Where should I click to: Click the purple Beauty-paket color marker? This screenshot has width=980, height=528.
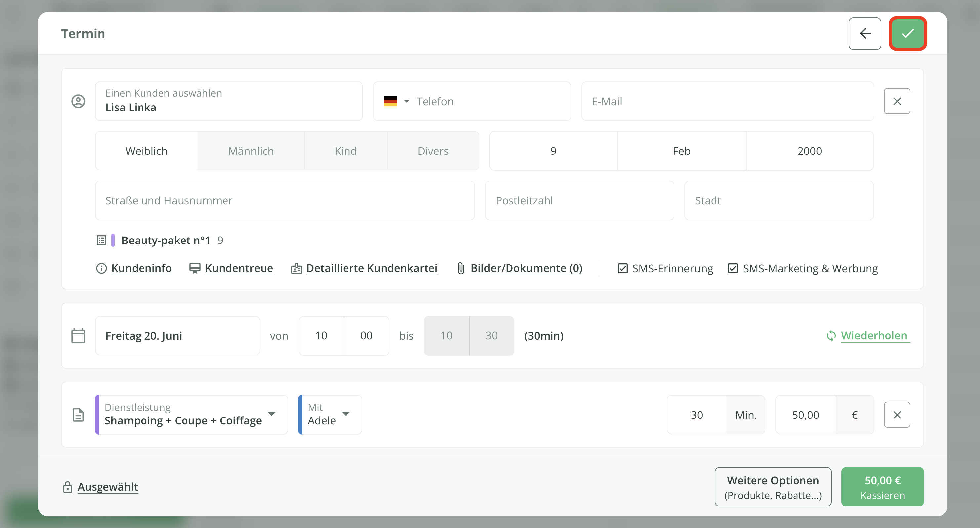tap(113, 240)
